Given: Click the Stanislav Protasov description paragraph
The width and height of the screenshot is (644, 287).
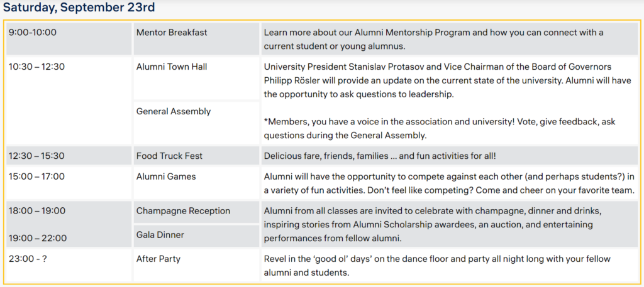Looking at the screenshot, I should [x=447, y=80].
